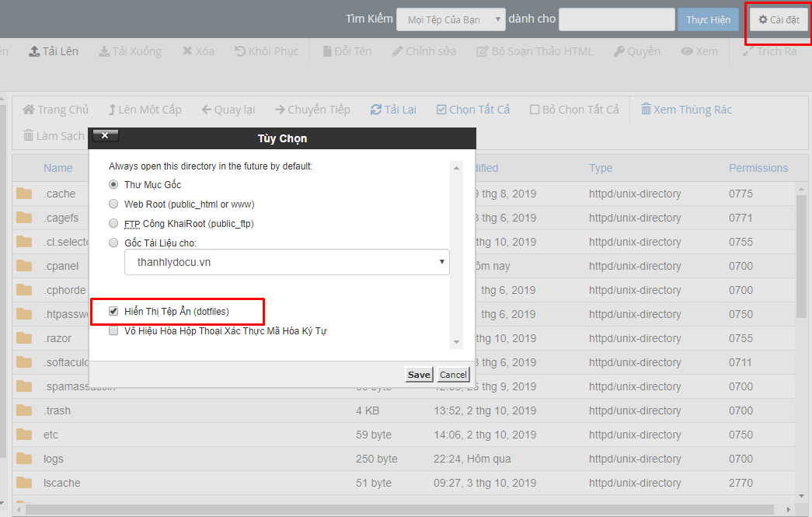
Task: Click the horizontal scrollbar at the bottom
Action: [x=400, y=510]
